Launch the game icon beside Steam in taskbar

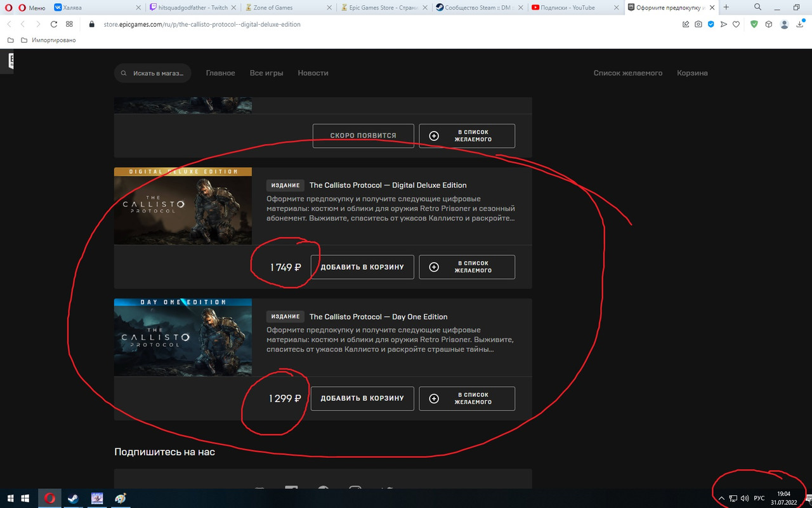(97, 498)
